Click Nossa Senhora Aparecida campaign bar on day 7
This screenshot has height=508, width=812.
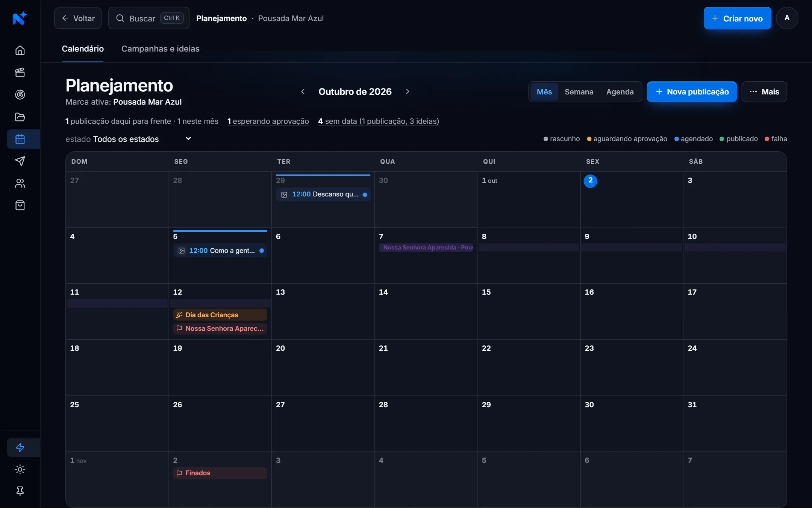coord(426,248)
